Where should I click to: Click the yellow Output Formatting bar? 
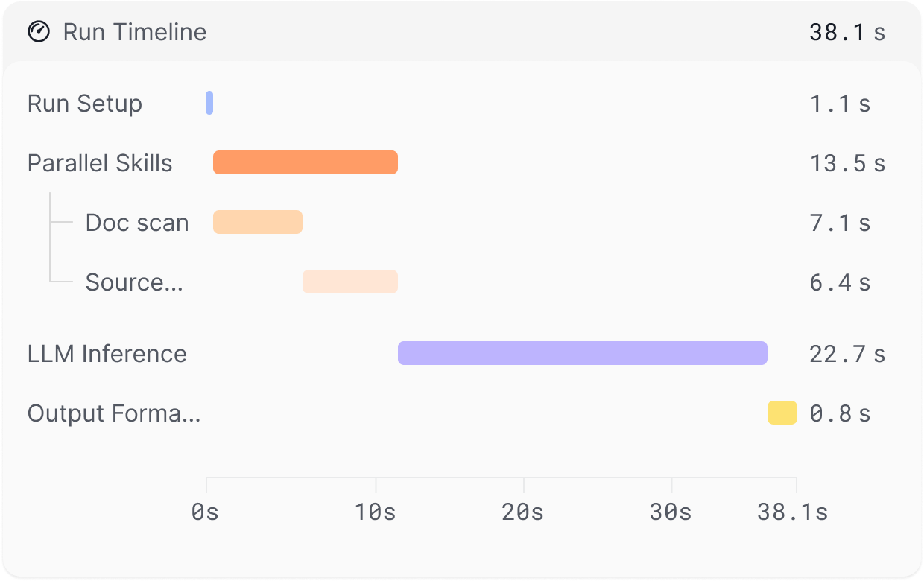[x=782, y=413]
